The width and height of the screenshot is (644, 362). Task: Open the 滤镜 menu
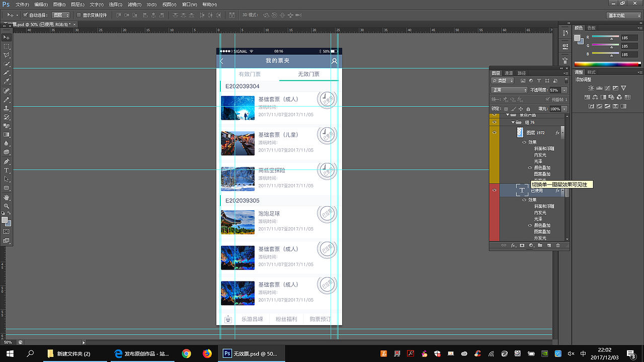(135, 4)
